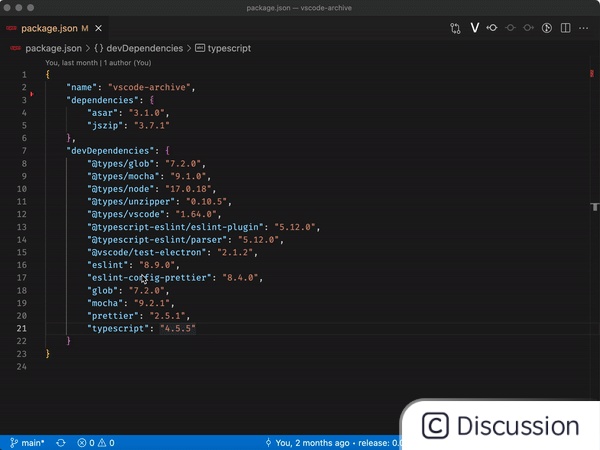Click the "mocha" key on line 19
Viewport: 600px width, 450px height.
click(x=105, y=303)
